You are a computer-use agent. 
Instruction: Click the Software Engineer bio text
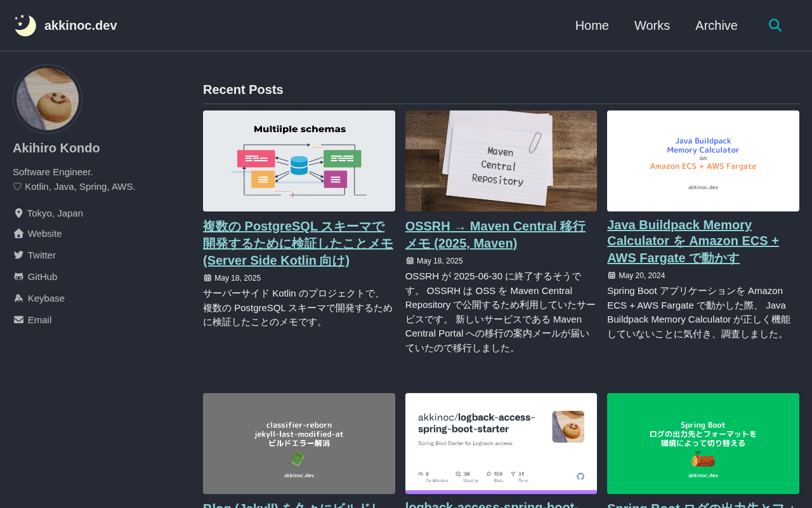(x=53, y=171)
